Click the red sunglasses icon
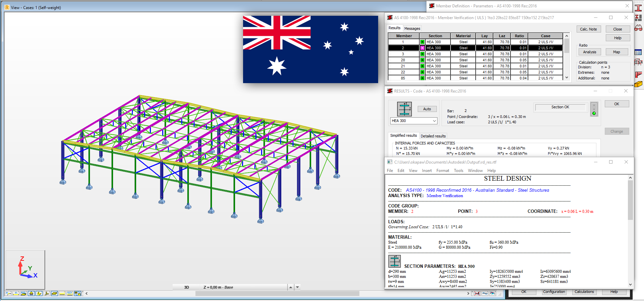 tap(638, 28)
